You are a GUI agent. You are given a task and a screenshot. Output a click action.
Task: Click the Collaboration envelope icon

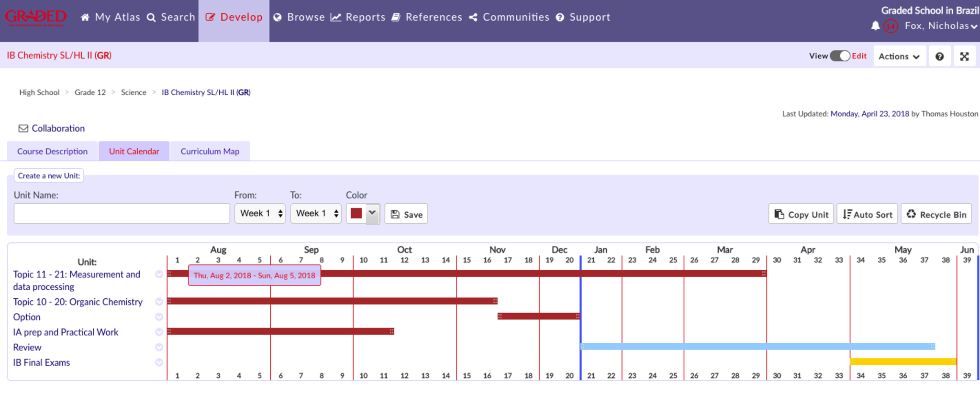point(23,128)
